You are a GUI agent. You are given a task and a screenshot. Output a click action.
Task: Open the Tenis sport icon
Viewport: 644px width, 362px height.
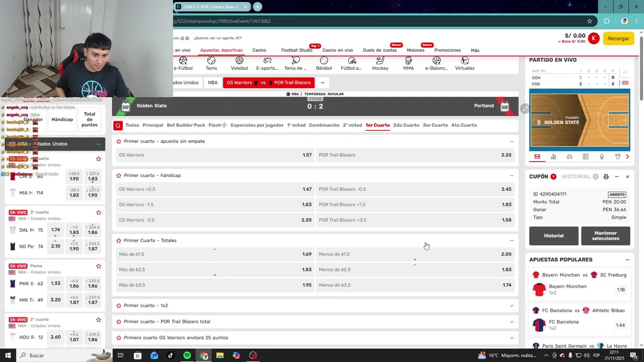click(x=211, y=63)
